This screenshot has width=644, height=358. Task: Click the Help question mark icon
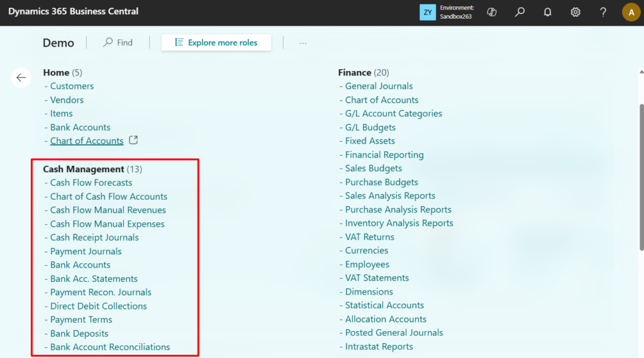602,12
